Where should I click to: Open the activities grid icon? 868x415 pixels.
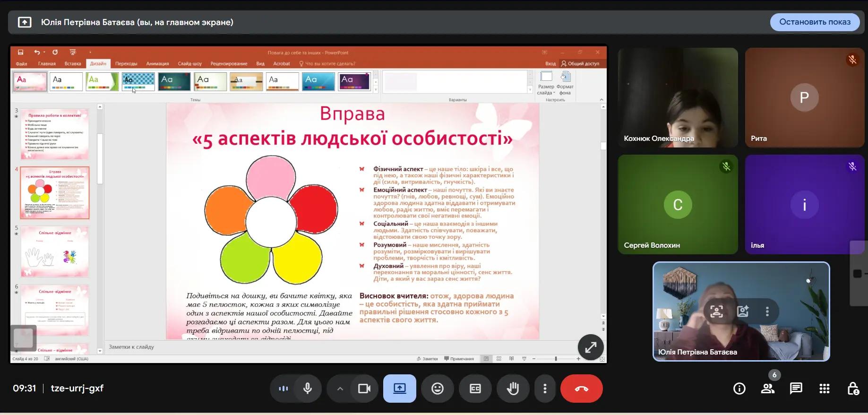824,389
